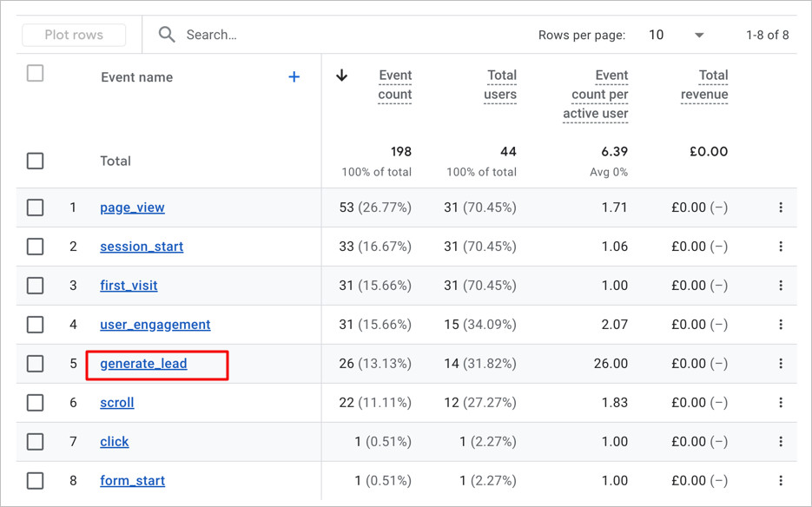Open the generate_lead event link
Image resolution: width=812 pixels, height=507 pixels.
(x=142, y=363)
